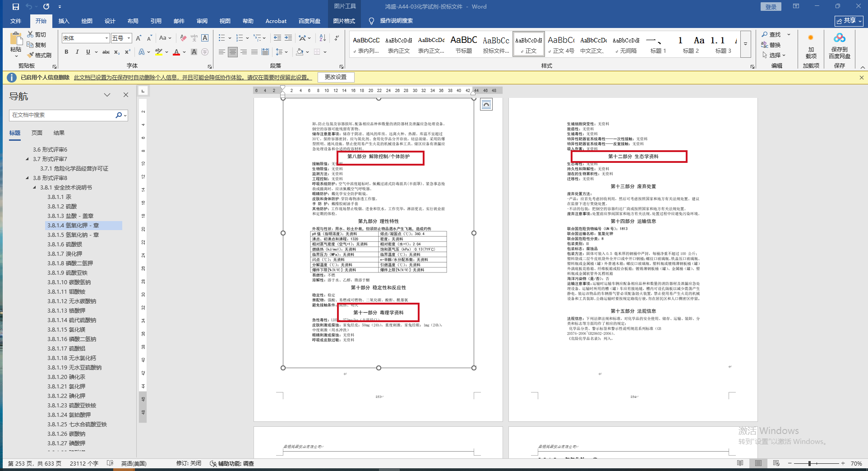Toggle underline formatting
868x471 pixels.
point(88,52)
